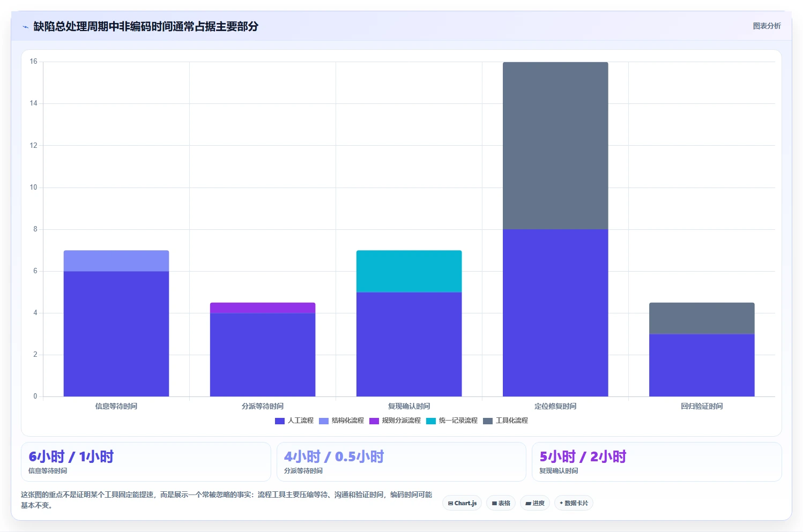Click the y-axis label 4
This screenshot has width=803, height=532.
(x=35, y=313)
